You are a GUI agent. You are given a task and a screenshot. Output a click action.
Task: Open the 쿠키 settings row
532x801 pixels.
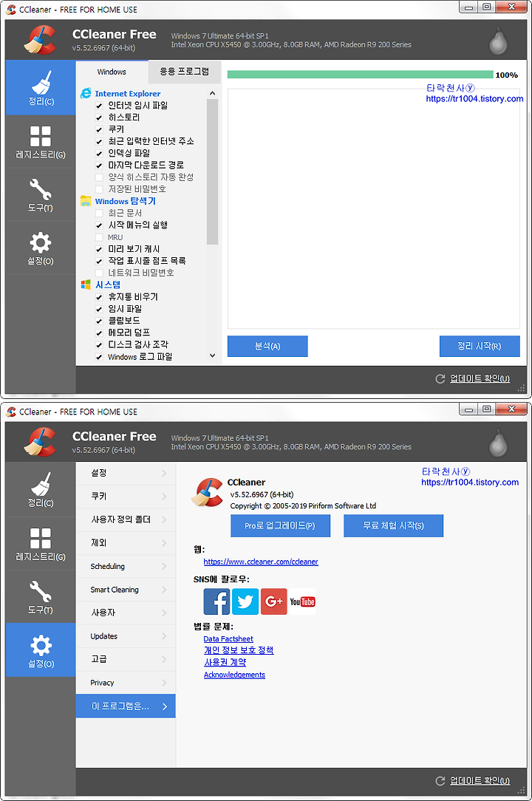(126, 497)
